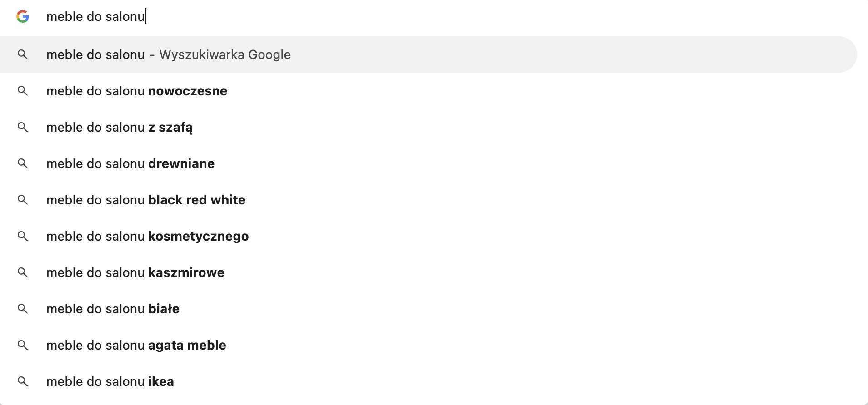Click the Google logo icon
This screenshot has width=868, height=405.
pyautogui.click(x=23, y=17)
